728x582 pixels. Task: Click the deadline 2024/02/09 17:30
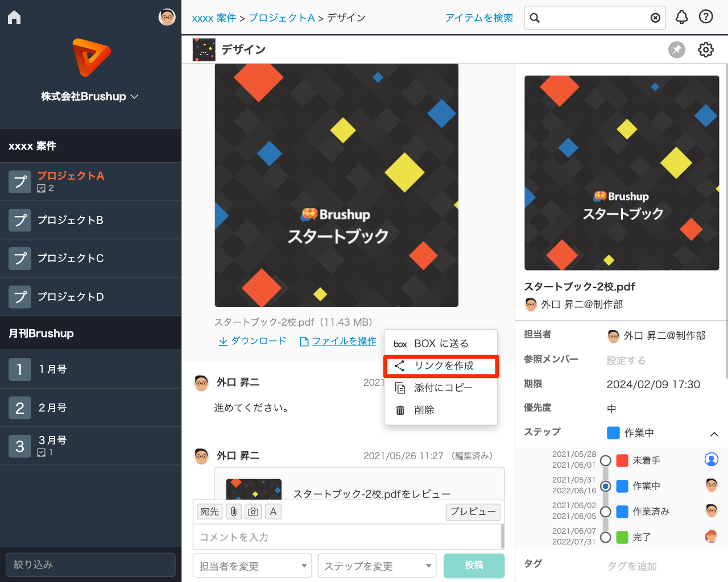coord(653,384)
